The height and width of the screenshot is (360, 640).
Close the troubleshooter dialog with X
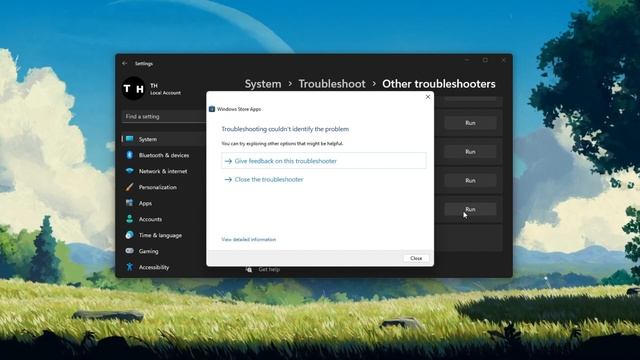(x=428, y=97)
